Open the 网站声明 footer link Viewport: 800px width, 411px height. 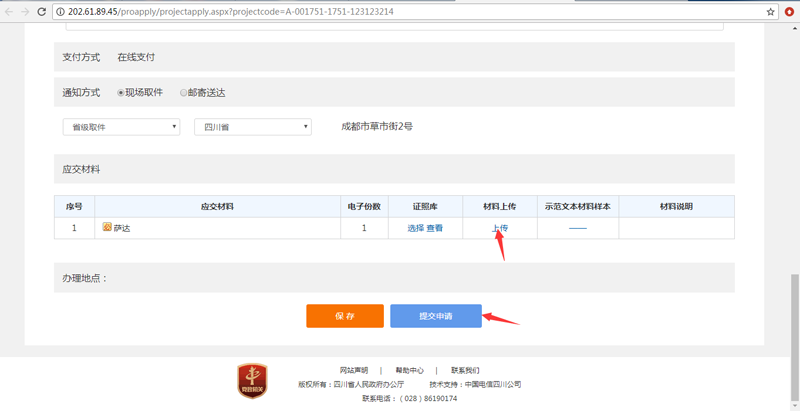(353, 370)
